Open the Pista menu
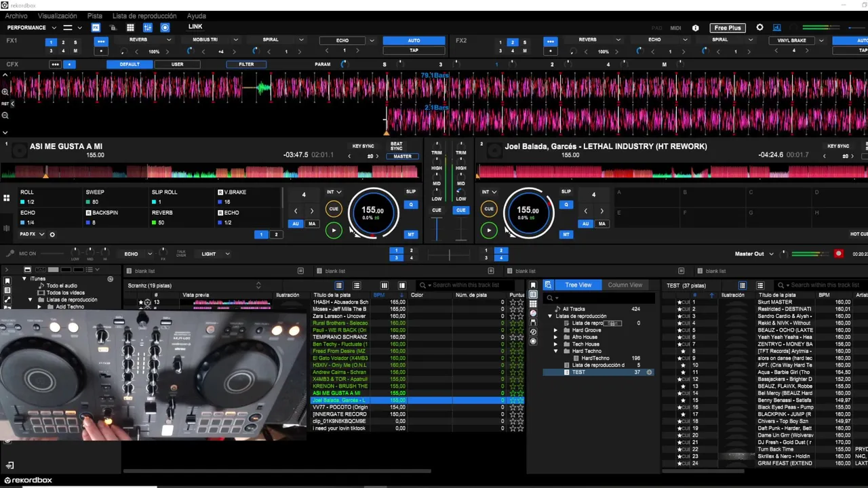The image size is (868, 488). [95, 16]
